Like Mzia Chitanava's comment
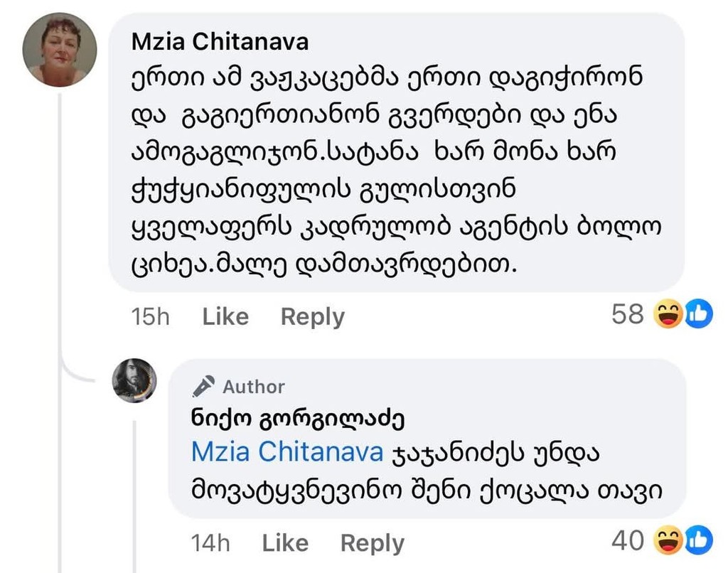Viewport: 728px width, 573px height. coord(225,316)
